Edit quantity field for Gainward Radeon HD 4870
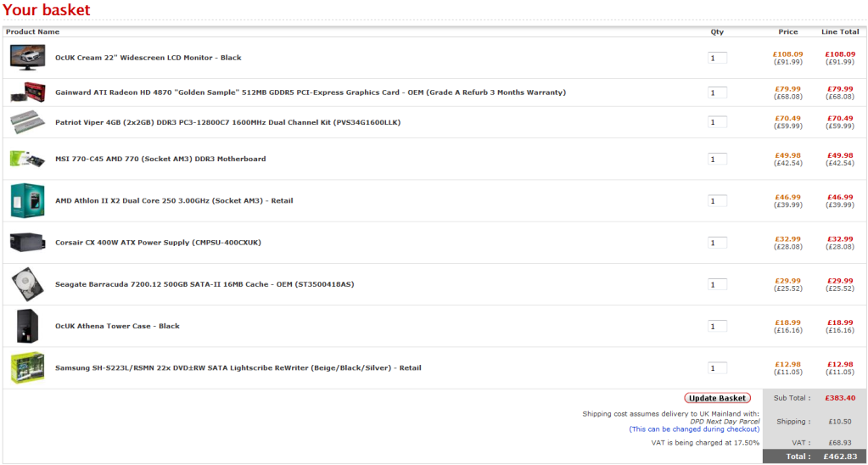Image resolution: width=868 pixels, height=465 pixels. tap(718, 92)
